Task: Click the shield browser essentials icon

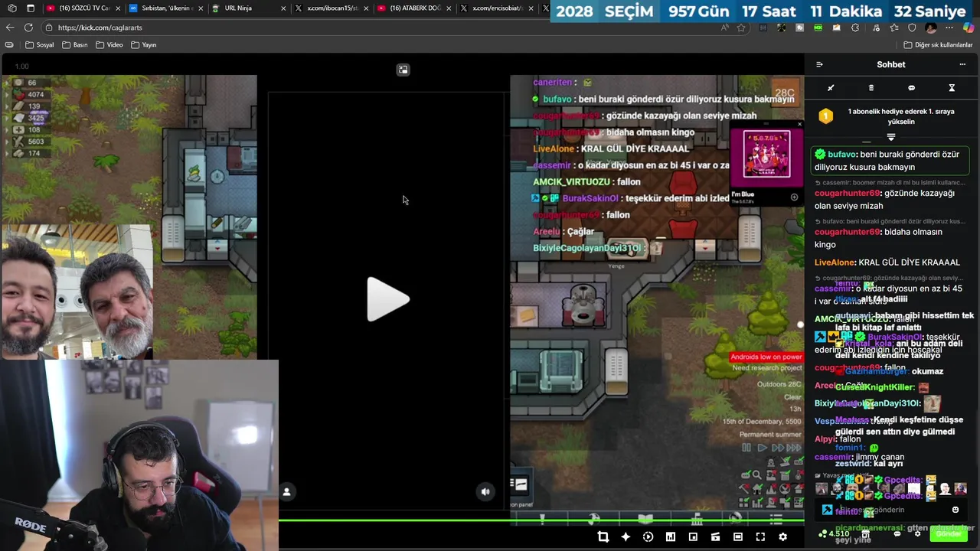Action: (x=912, y=28)
